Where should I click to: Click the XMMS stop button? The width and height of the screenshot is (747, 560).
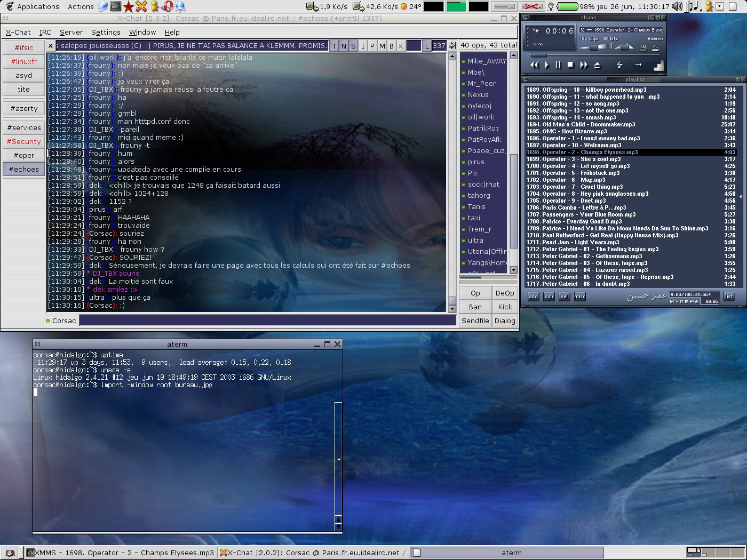click(570, 65)
